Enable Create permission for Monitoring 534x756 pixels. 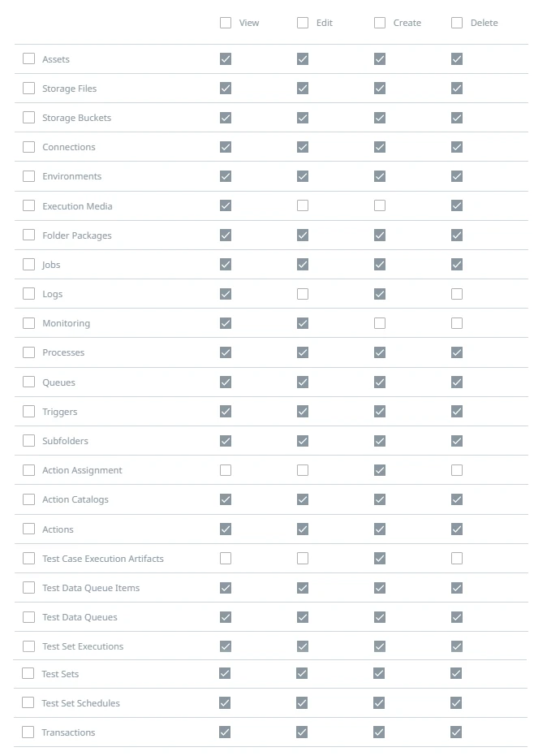click(x=380, y=323)
